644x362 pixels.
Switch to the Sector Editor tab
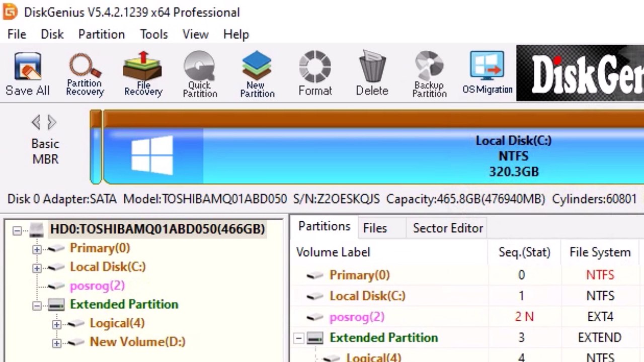pyautogui.click(x=448, y=228)
